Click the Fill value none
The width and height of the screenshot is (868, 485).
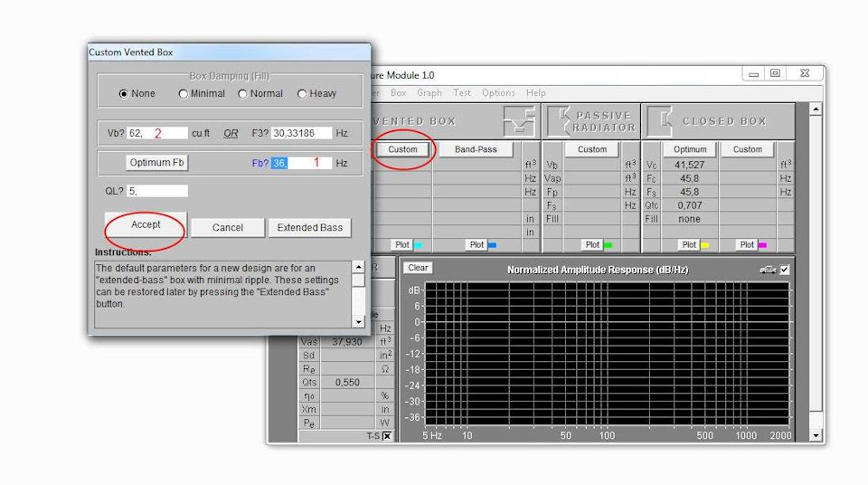689,219
